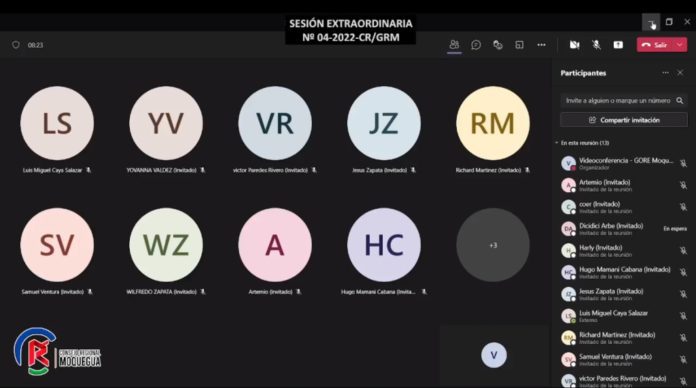Select Dicidici Arbe (Invitado) in participant list
This screenshot has width=696, height=388.
[x=623, y=229]
